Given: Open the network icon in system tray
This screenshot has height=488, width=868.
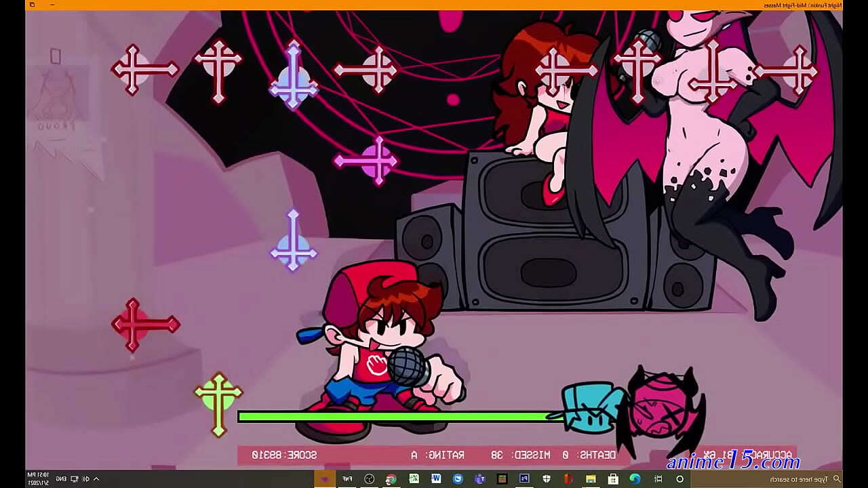Looking at the screenshot, I should pos(75,479).
